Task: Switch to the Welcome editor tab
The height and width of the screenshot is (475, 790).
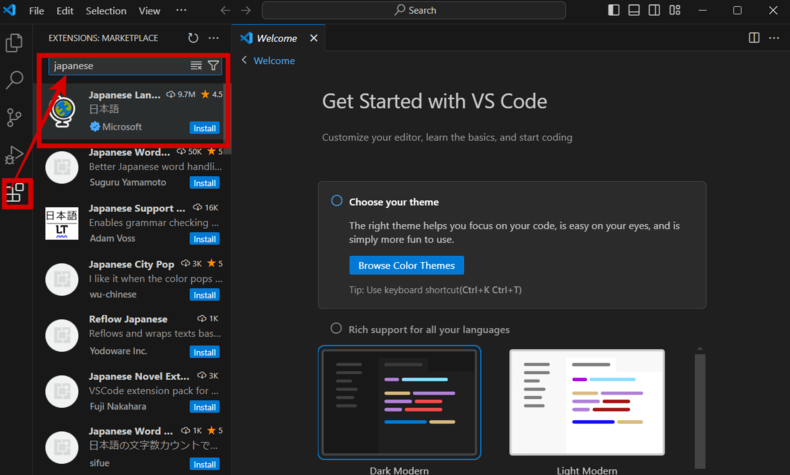Action: tap(277, 38)
